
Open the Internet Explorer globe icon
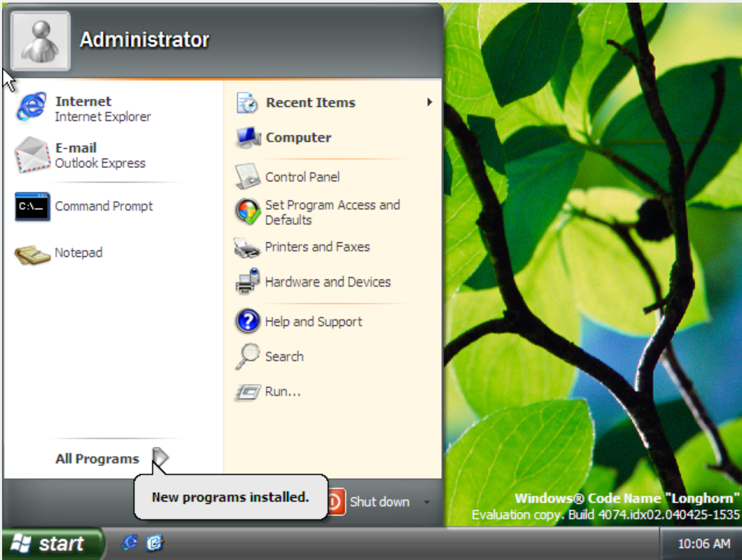coord(32,108)
